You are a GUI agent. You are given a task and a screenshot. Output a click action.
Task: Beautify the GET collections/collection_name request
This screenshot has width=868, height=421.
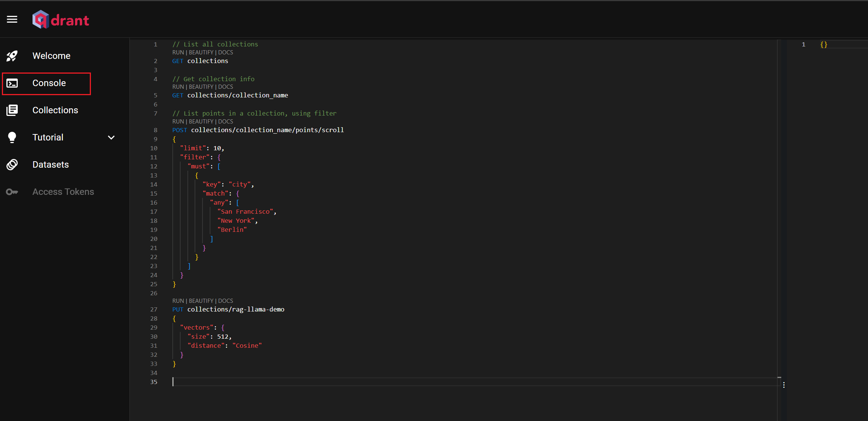tap(201, 87)
